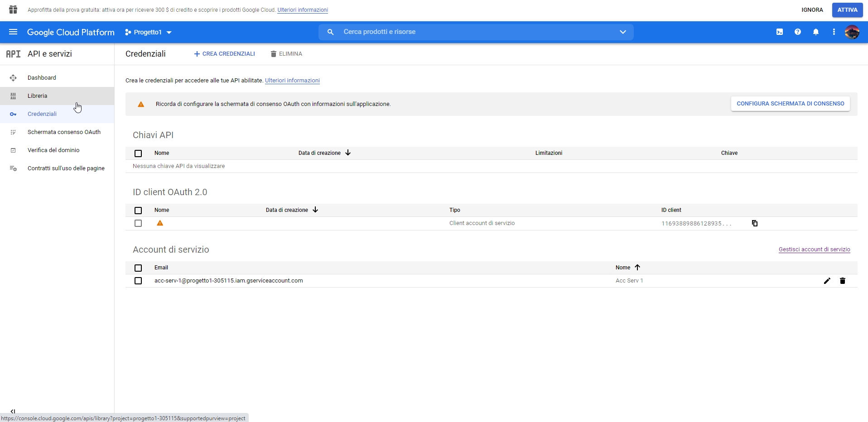868x422 pixels.
Task: Sort OAuth clients by creation date arrow
Action: pyautogui.click(x=315, y=210)
